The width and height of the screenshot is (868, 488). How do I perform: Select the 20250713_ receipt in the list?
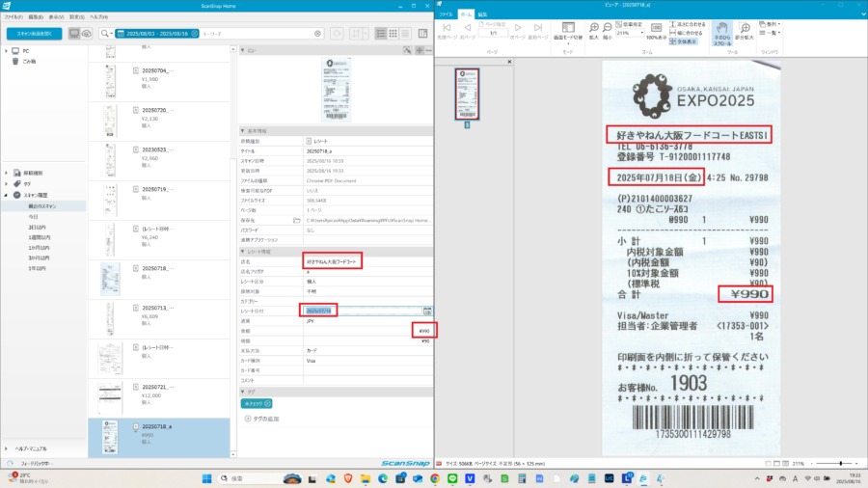[159, 318]
